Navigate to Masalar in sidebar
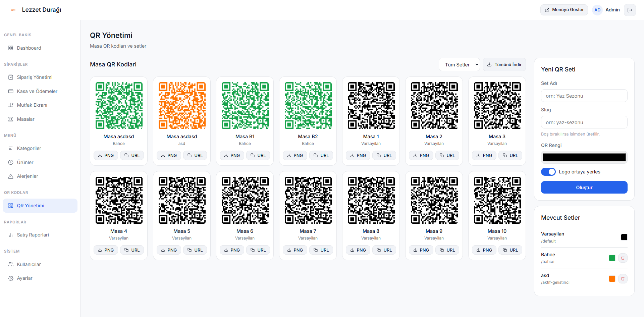This screenshot has height=317, width=644. pos(40,119)
